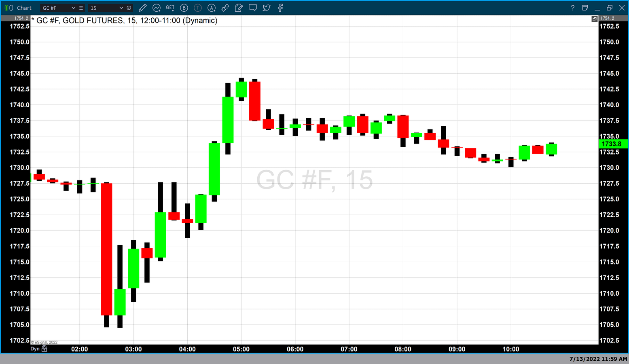Screen dimensions: 629x364
Task: Open the chat speech bubble icon
Action: click(x=253, y=8)
